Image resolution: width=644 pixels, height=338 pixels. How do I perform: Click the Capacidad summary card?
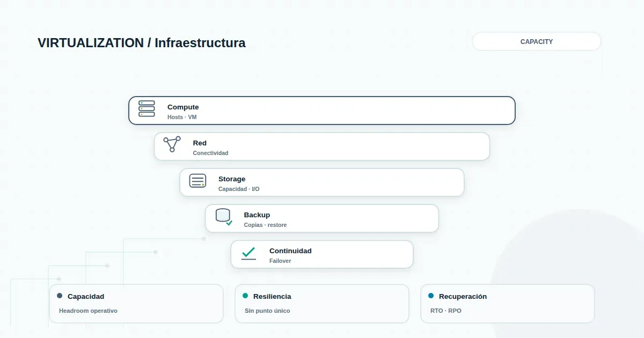point(136,304)
